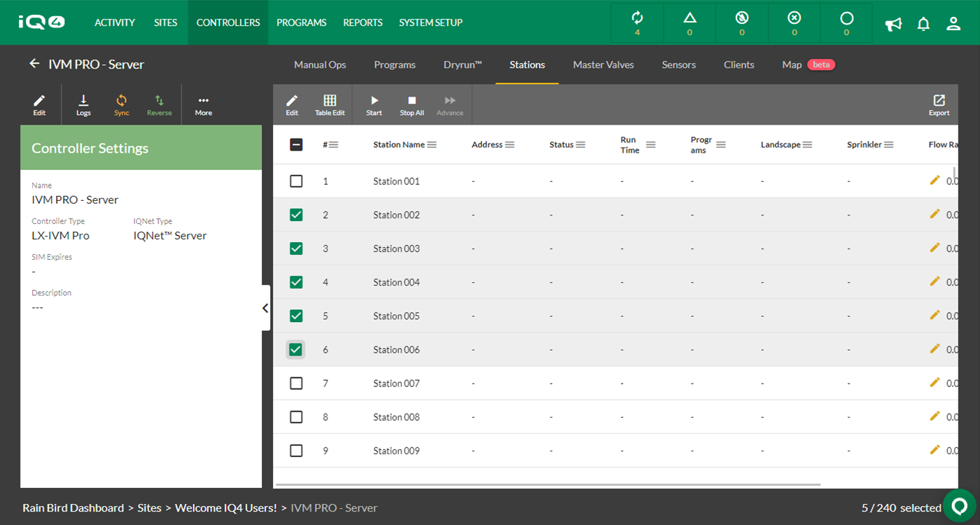Viewport: 980px width, 525px height.
Task: Open the circled X errors counter
Action: 794,22
